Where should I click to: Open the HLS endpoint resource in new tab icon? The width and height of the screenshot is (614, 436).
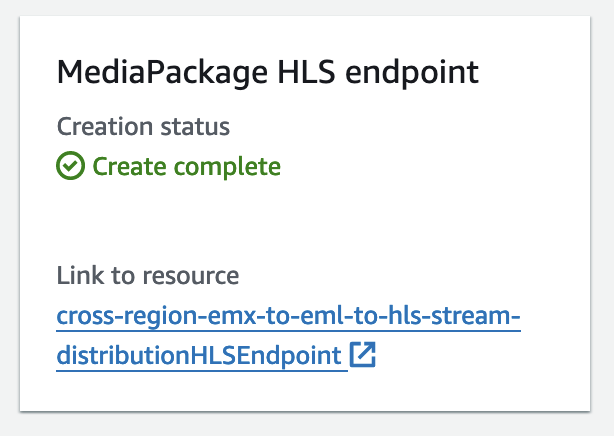[x=363, y=355]
